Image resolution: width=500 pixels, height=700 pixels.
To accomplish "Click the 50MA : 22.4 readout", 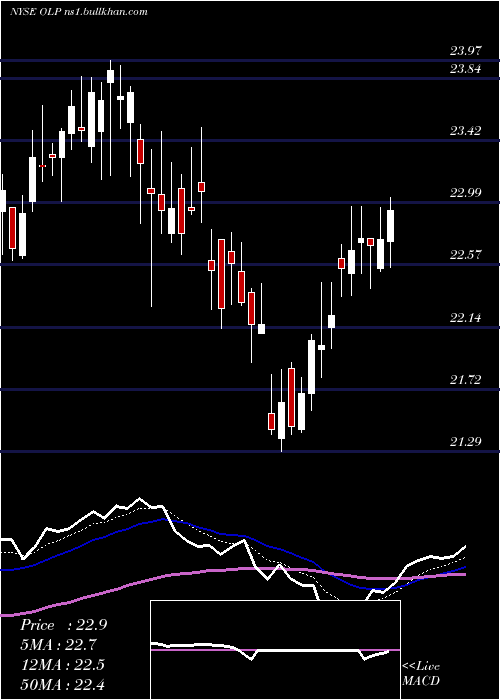I will (x=62, y=685).
